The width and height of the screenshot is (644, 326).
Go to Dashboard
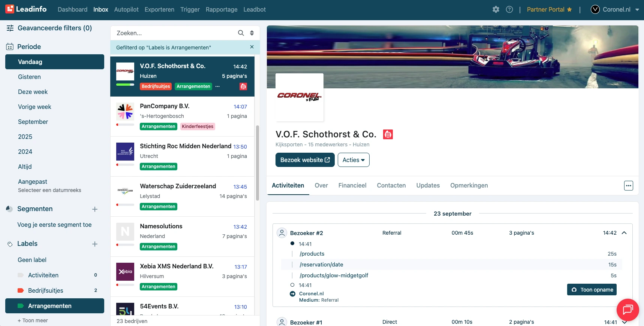tap(72, 9)
